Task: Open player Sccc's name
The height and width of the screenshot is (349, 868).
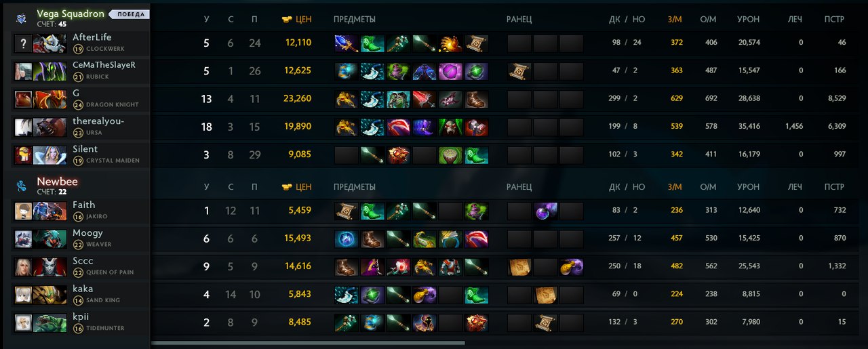Action: 83,261
